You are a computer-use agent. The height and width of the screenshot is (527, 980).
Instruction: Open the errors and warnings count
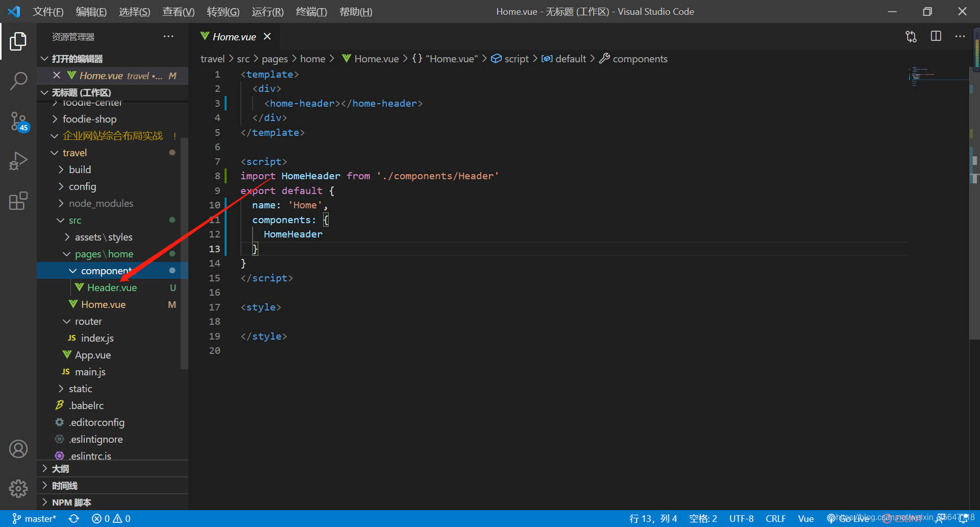(x=111, y=519)
